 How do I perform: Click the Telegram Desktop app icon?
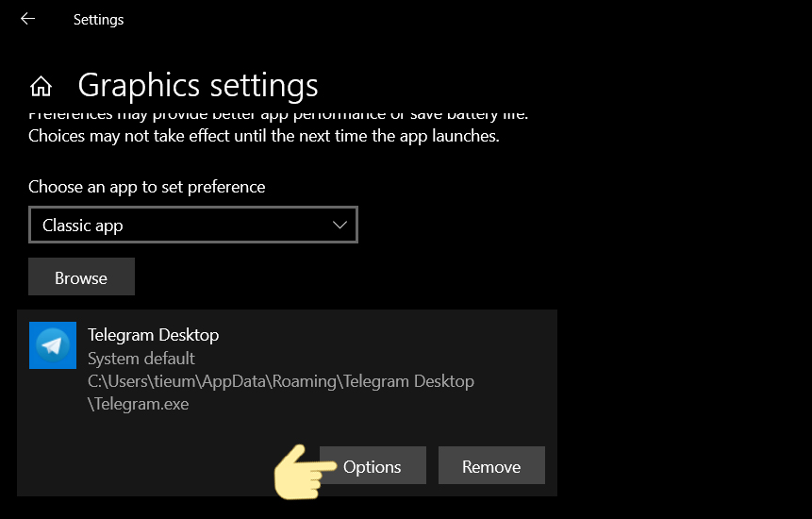click(53, 345)
